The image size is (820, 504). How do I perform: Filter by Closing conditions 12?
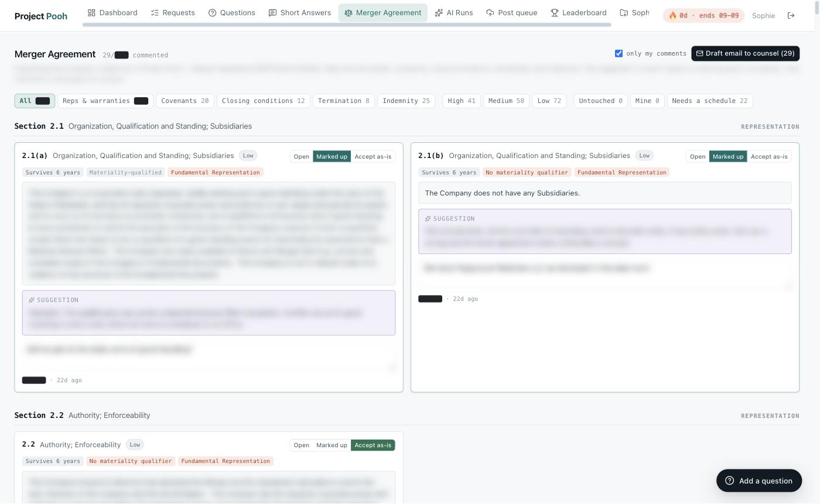264,101
